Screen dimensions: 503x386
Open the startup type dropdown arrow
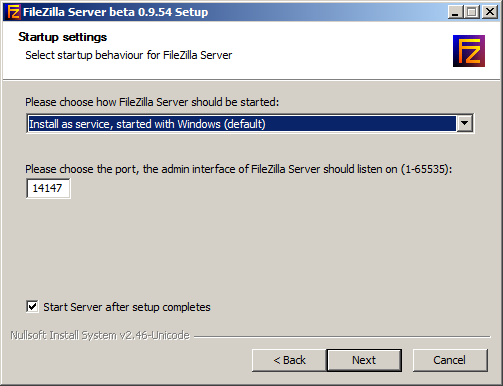[x=464, y=123]
